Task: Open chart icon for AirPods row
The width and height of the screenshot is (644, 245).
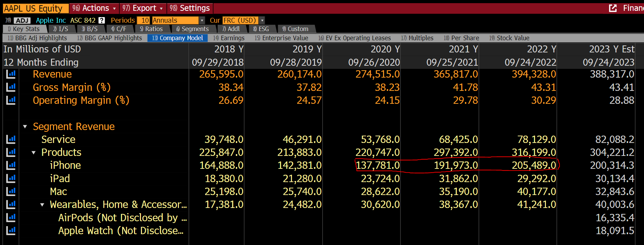Action: coord(11,218)
